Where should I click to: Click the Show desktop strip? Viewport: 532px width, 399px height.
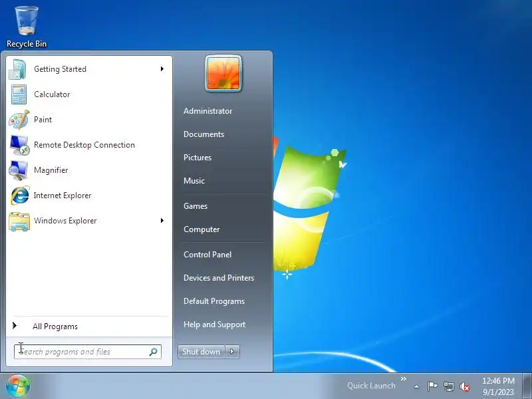click(x=527, y=386)
